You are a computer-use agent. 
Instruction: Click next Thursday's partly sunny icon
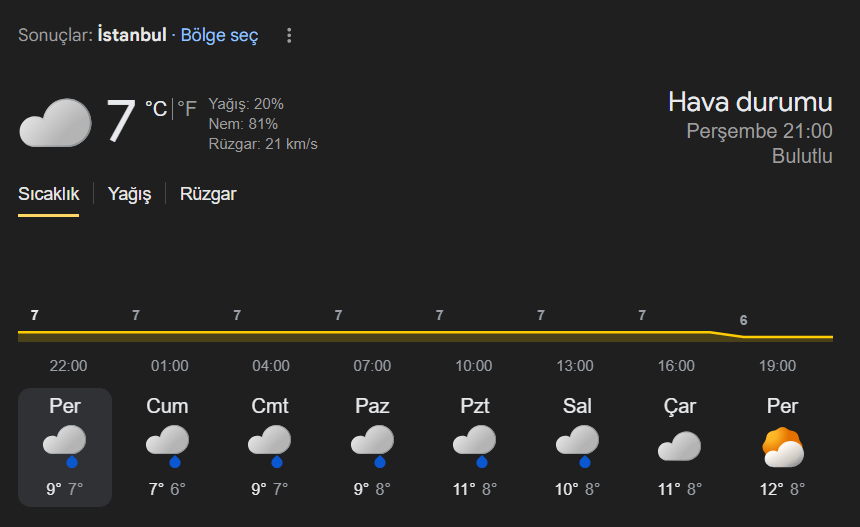tap(782, 447)
